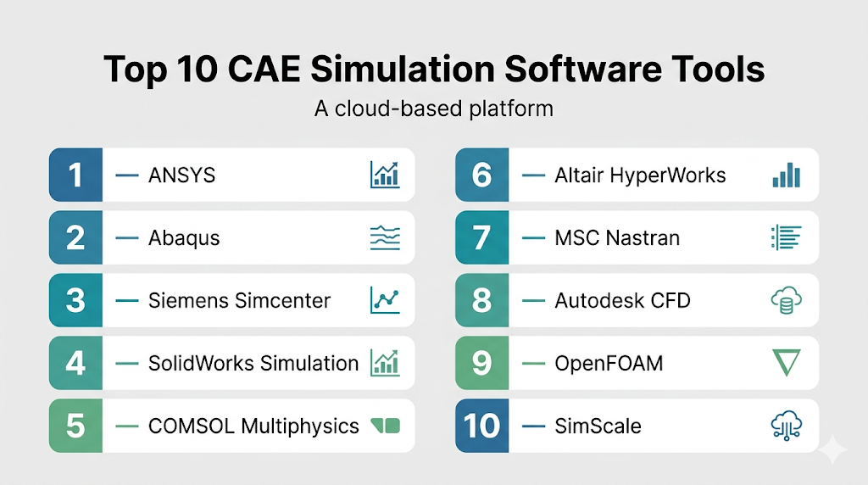
Task: Click the list icon beside MSC Nastran
Action: click(786, 238)
